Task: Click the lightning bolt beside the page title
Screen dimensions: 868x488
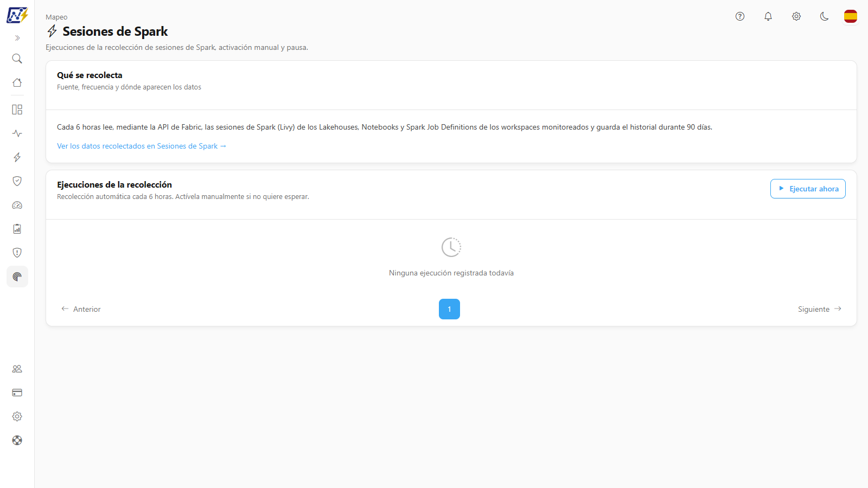Action: coord(52,31)
